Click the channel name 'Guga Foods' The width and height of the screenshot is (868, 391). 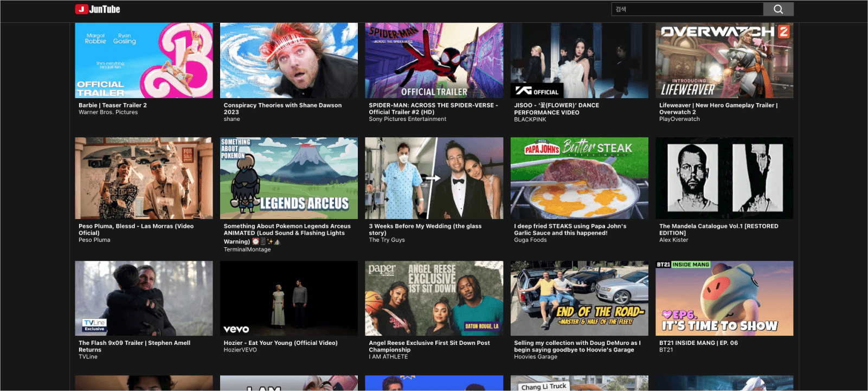click(530, 240)
